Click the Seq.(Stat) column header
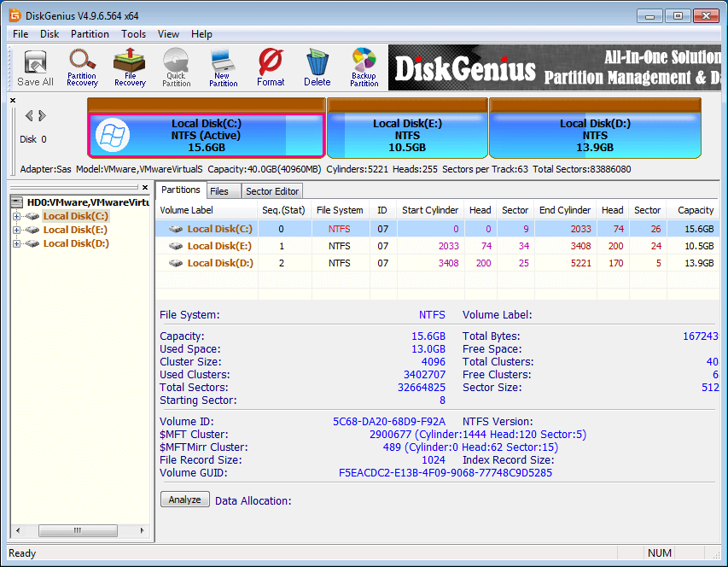The width and height of the screenshot is (728, 567). click(x=283, y=210)
